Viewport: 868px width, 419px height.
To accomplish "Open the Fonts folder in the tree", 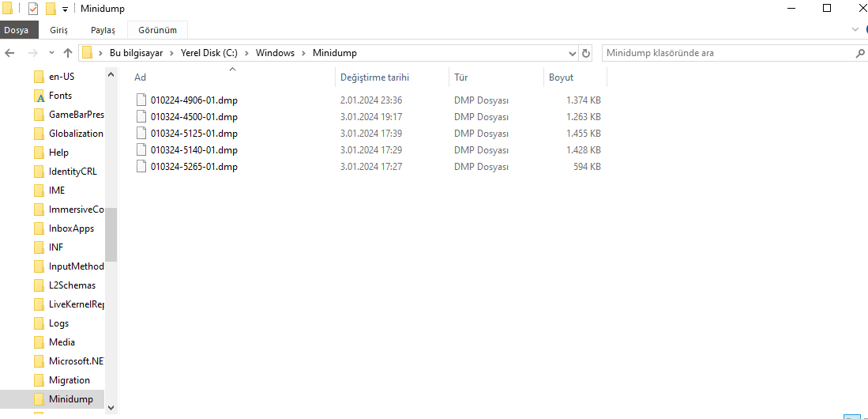I will tap(53, 96).
